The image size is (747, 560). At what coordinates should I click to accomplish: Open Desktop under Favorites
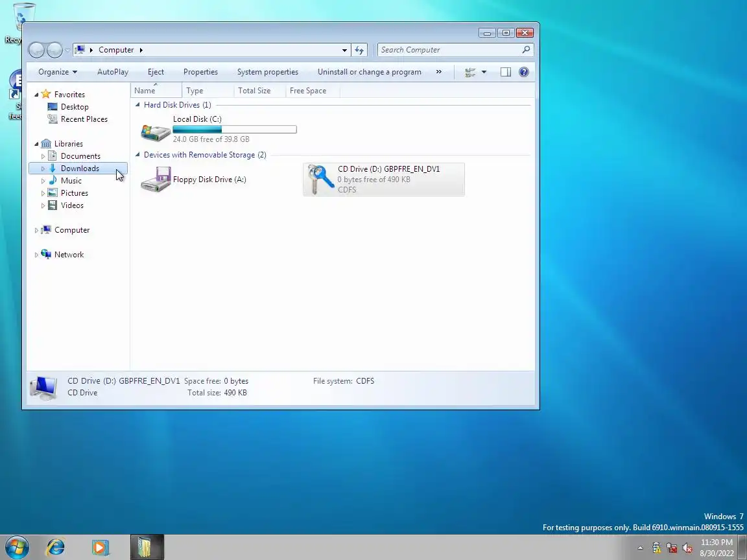(x=75, y=107)
